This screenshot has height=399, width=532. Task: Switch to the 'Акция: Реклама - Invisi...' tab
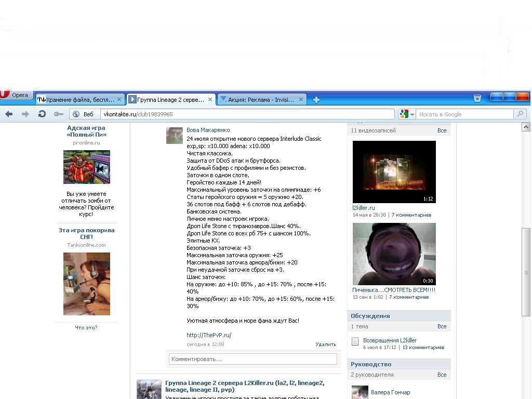click(x=262, y=99)
